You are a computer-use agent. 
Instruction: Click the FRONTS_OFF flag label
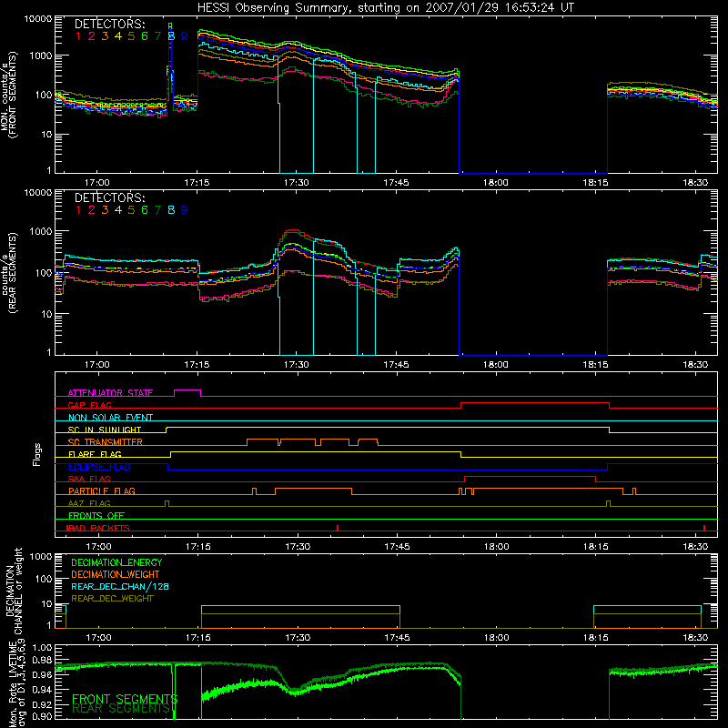(96, 515)
